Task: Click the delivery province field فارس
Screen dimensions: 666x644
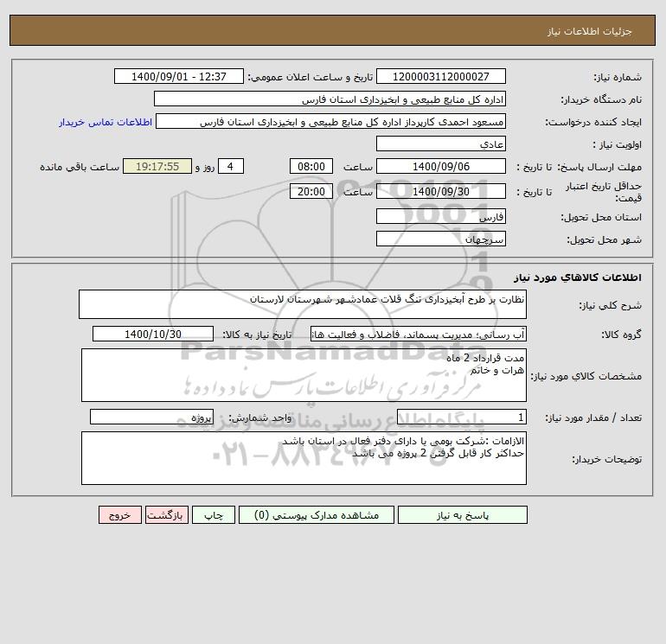Action: (441, 216)
